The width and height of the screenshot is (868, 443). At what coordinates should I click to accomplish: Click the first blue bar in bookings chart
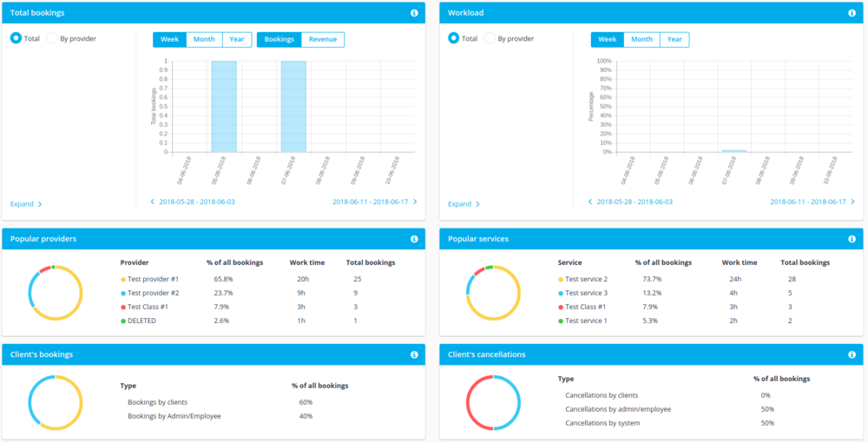tap(224, 106)
